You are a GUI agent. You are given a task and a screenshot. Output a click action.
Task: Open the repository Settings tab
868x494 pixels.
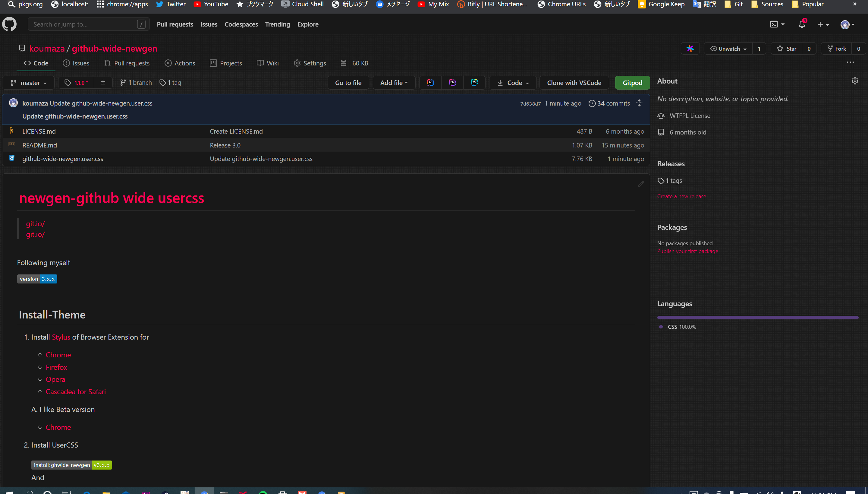(x=310, y=63)
